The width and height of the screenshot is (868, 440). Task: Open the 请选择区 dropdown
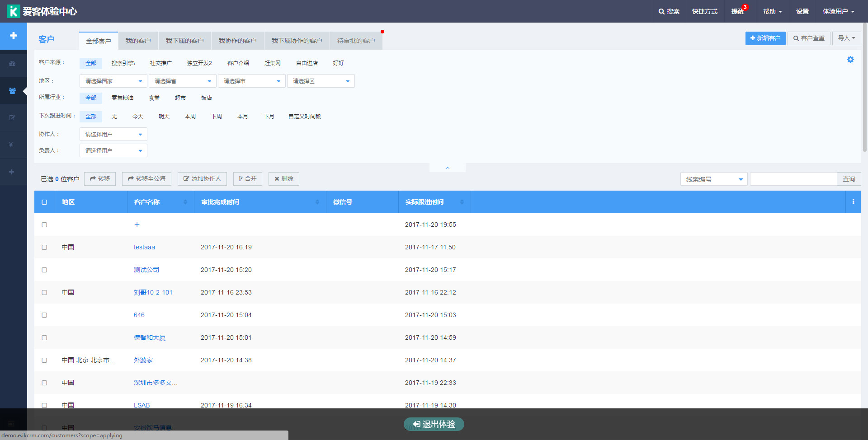click(x=321, y=81)
